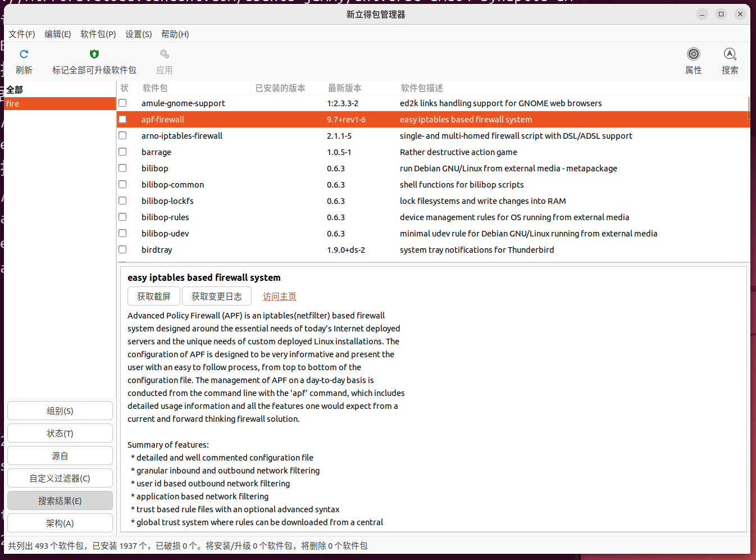Click the 获取变更日志 button
This screenshot has height=560, width=756.
pos(217,296)
